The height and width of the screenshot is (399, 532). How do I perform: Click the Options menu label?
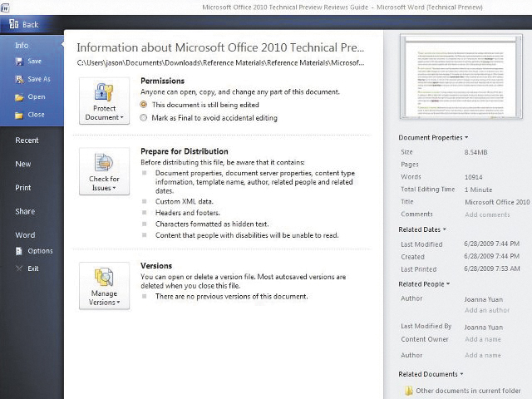tap(41, 251)
